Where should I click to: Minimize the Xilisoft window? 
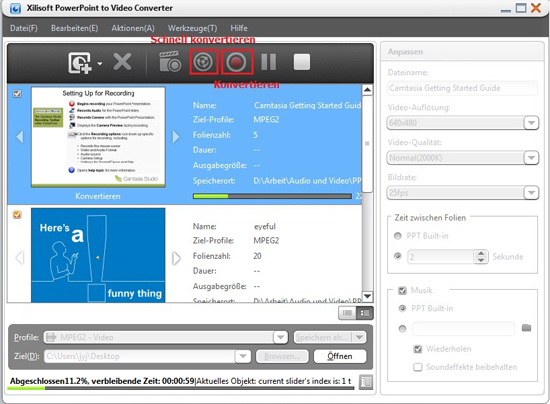(505, 10)
